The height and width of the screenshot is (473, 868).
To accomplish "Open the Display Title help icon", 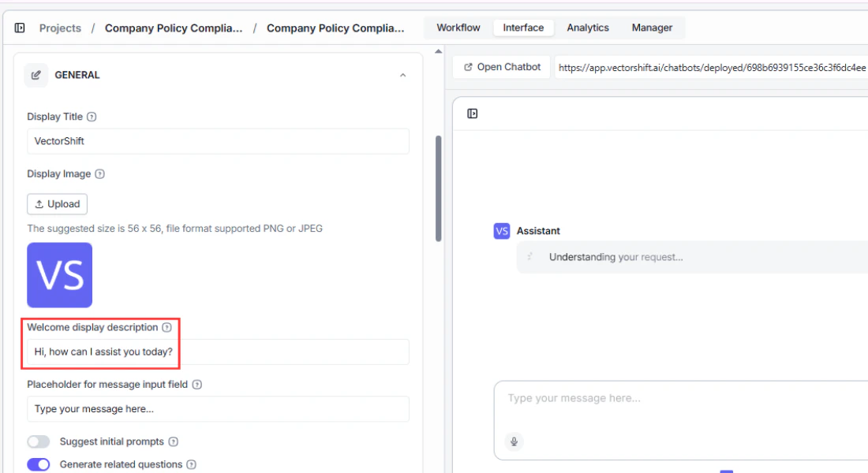I will tap(92, 117).
